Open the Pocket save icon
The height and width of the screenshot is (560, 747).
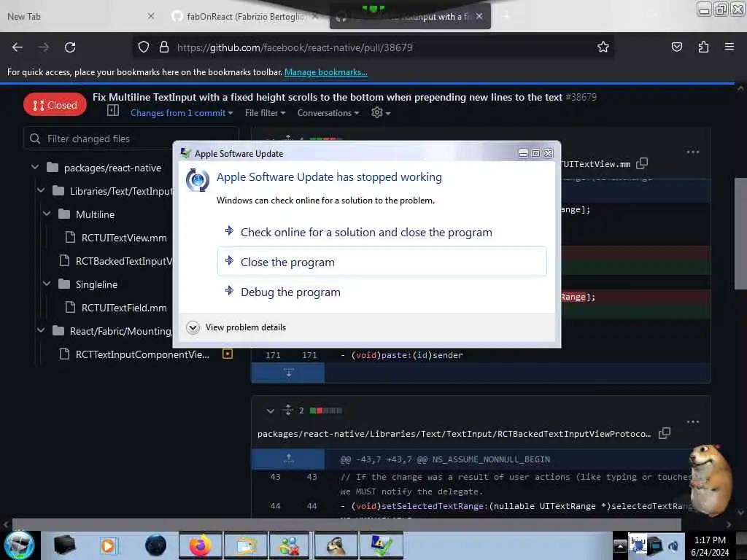pos(676,47)
